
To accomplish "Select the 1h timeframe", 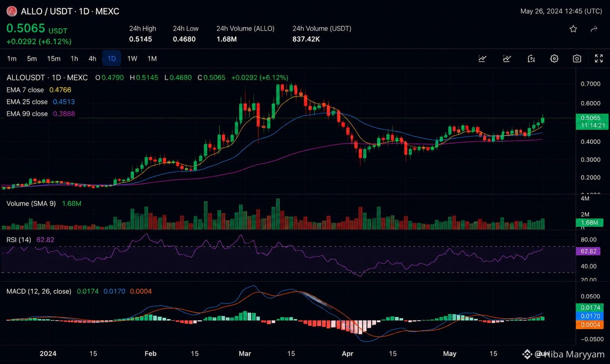I will tap(74, 59).
